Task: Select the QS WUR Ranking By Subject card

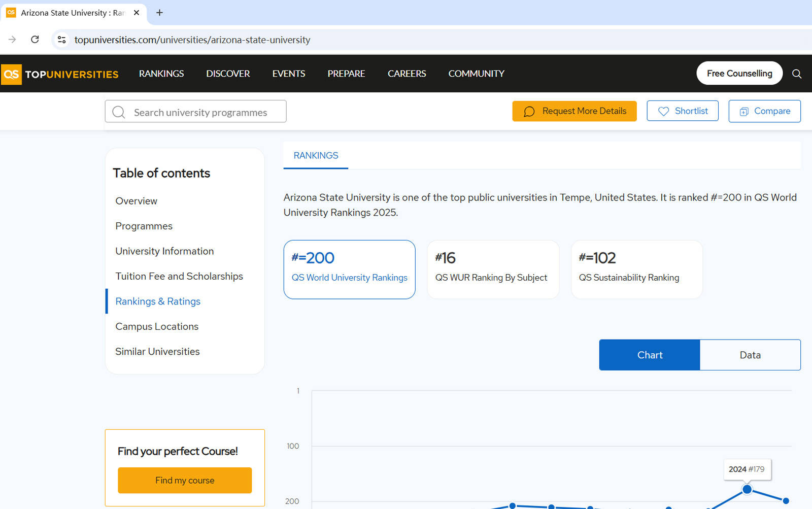Action: coord(493,269)
